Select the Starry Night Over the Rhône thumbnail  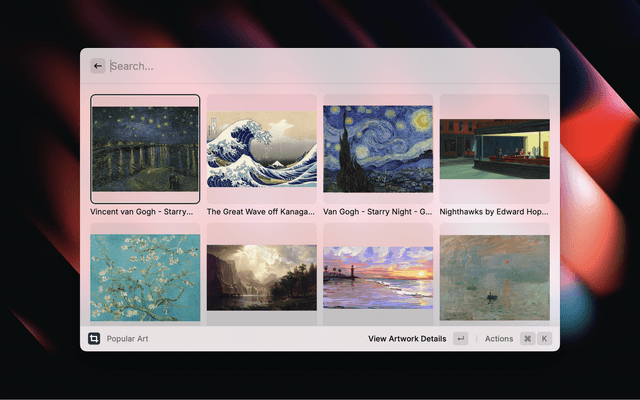145,149
